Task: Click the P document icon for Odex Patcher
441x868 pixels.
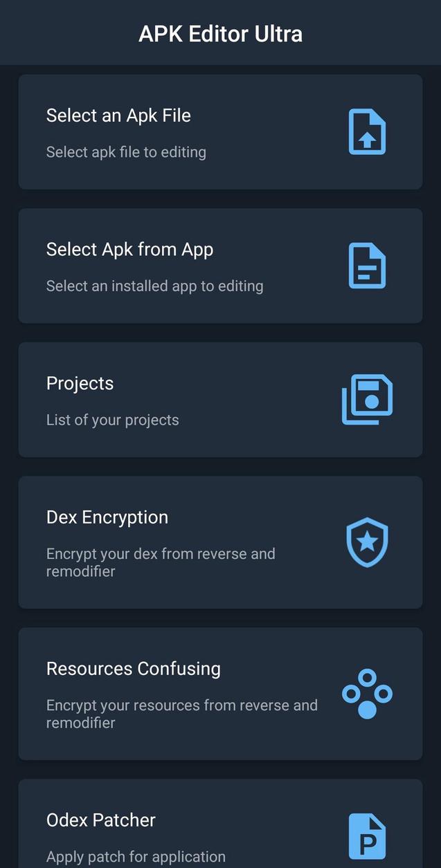Action: click(366, 835)
